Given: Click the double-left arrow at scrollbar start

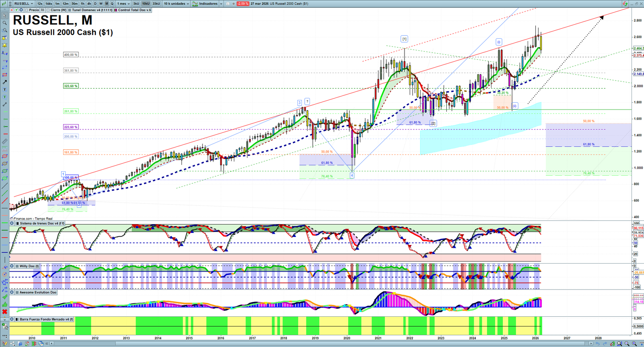Looking at the screenshot, I should click(47, 344).
